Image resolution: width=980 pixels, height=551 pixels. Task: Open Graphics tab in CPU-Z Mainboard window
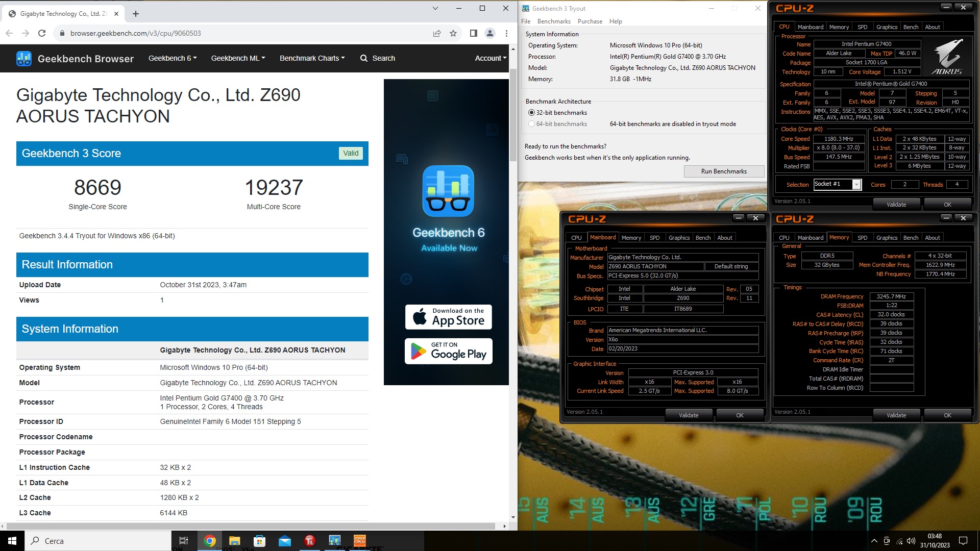point(679,238)
